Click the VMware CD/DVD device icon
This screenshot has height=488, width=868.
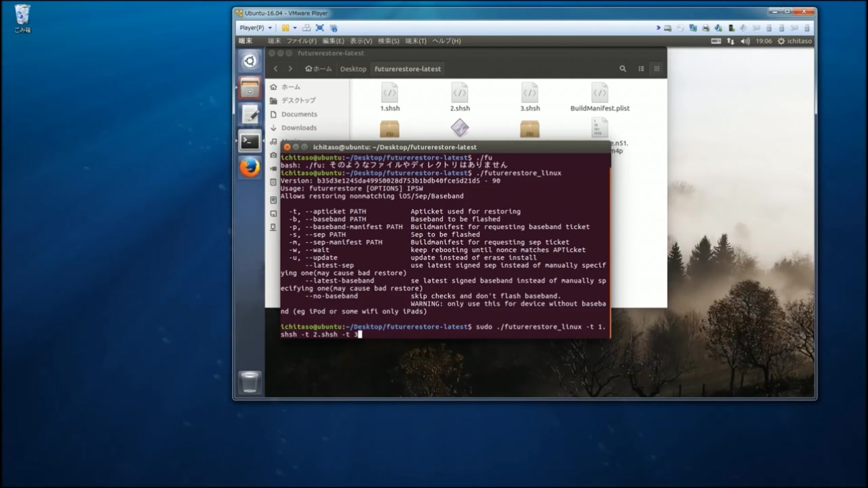coord(681,28)
